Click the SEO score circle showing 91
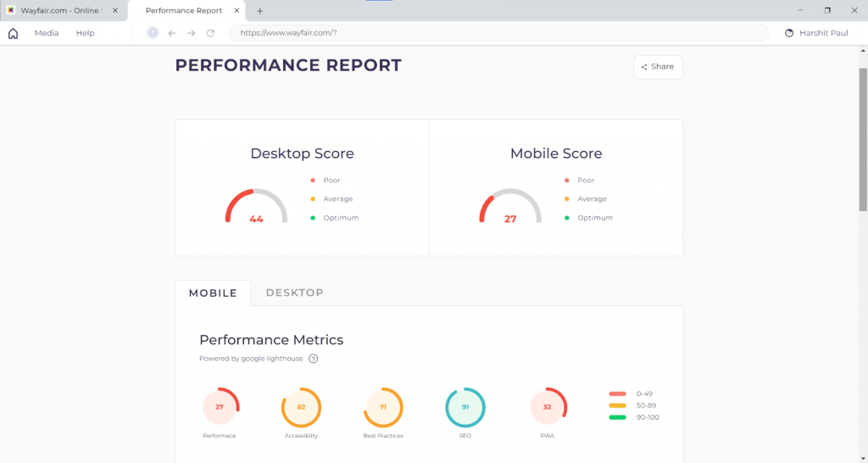The height and width of the screenshot is (463, 868). pyautogui.click(x=465, y=407)
